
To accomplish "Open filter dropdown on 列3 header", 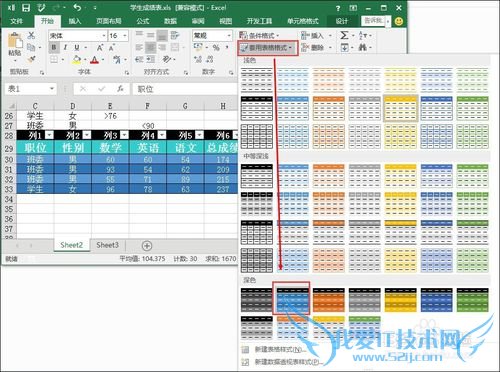I will [x=124, y=135].
